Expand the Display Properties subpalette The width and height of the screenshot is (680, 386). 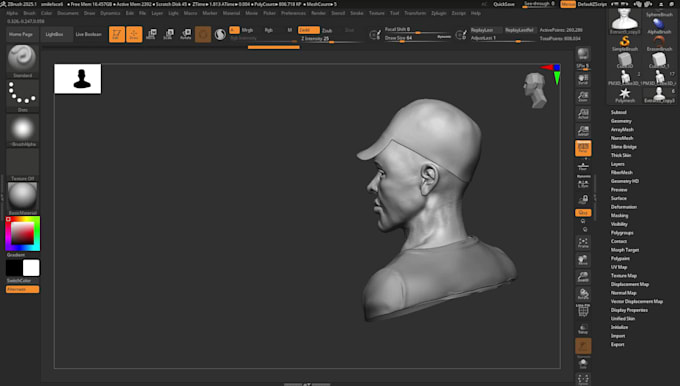629,310
